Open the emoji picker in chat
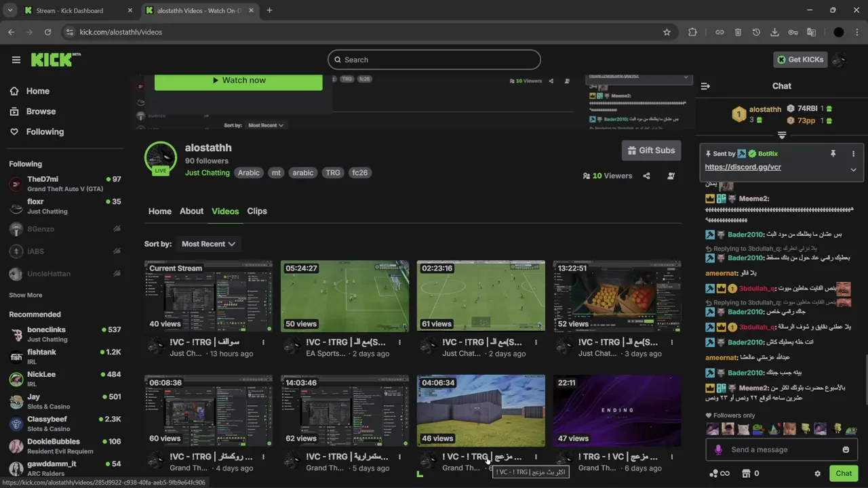This screenshot has width=868, height=488. click(x=846, y=449)
